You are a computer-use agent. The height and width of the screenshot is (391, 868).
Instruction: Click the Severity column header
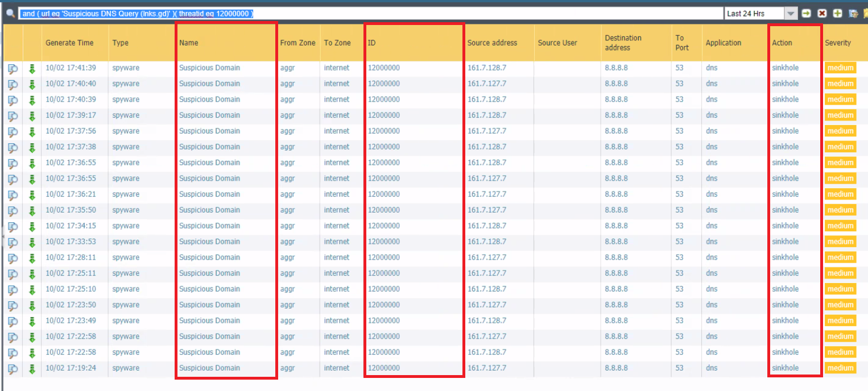838,43
